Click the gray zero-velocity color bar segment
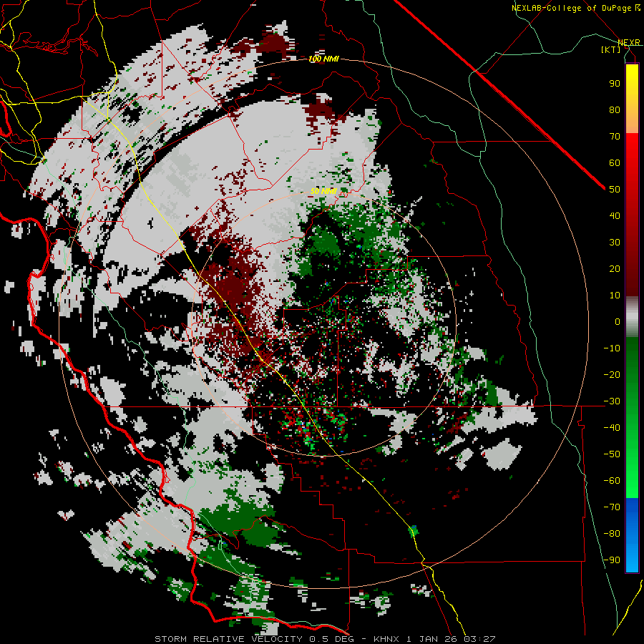The height and width of the screenshot is (644, 644). pyautogui.click(x=632, y=316)
